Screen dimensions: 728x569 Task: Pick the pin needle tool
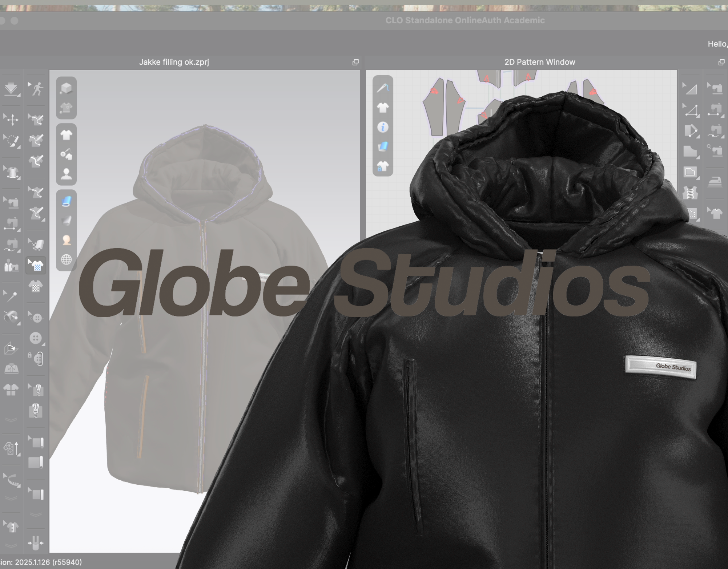pos(11,296)
